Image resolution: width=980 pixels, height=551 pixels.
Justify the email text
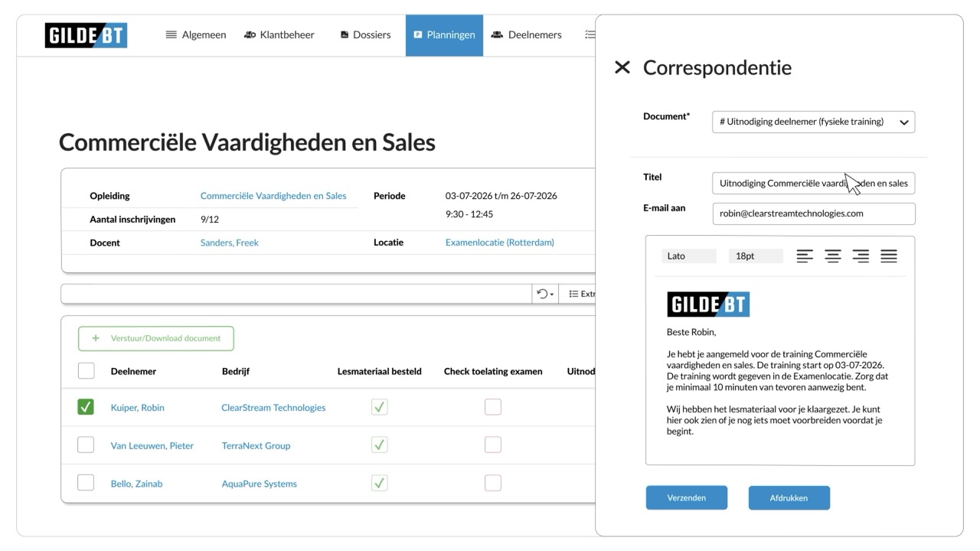(889, 256)
